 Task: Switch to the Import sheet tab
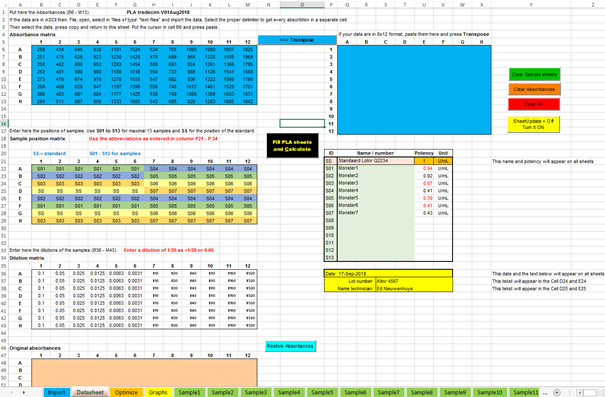(x=56, y=392)
